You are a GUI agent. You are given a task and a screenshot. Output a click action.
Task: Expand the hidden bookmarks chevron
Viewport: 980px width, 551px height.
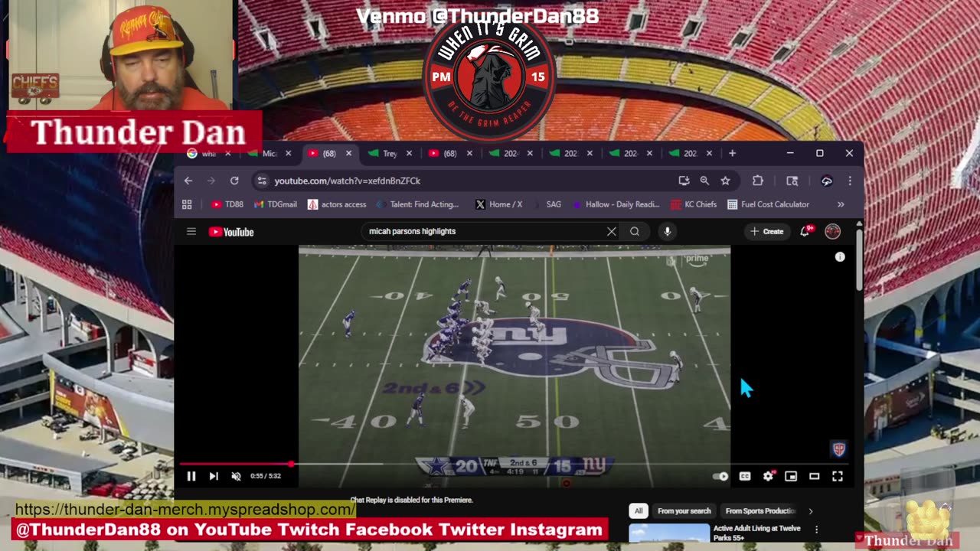[841, 204]
